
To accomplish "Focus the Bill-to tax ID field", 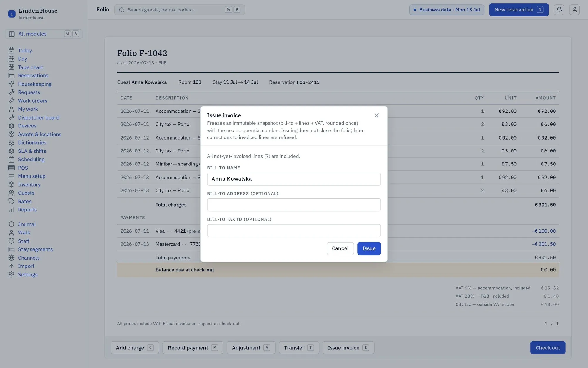I will (294, 231).
